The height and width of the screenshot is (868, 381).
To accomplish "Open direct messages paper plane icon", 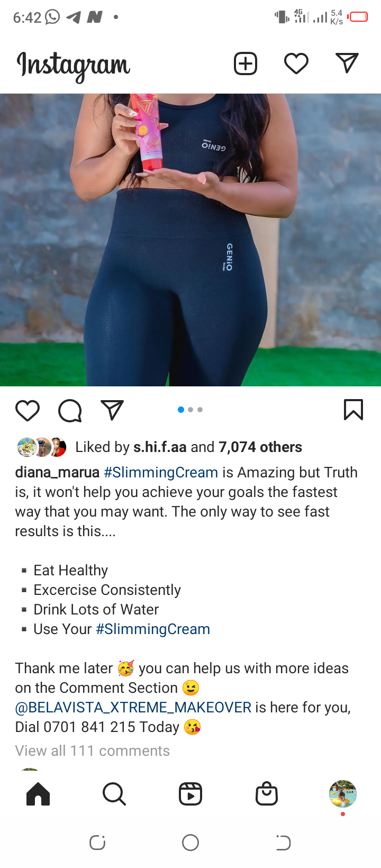I will [x=347, y=64].
